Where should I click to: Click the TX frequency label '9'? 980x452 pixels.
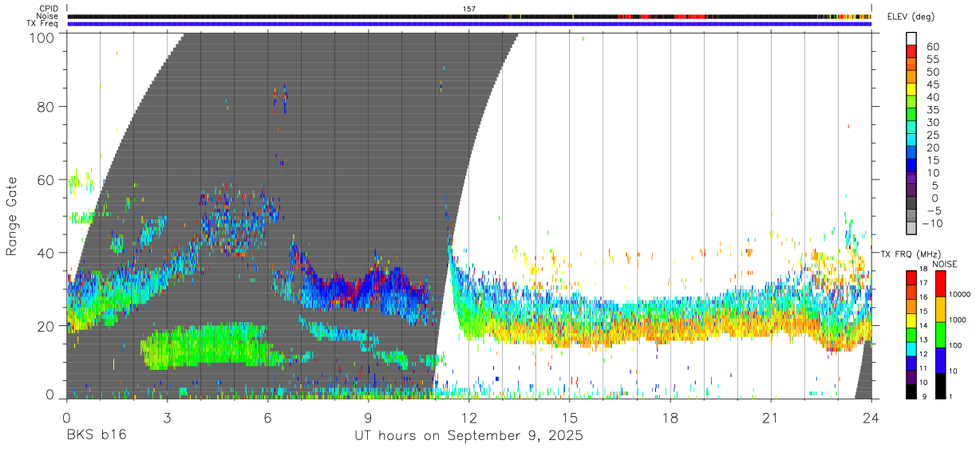pyautogui.click(x=926, y=396)
